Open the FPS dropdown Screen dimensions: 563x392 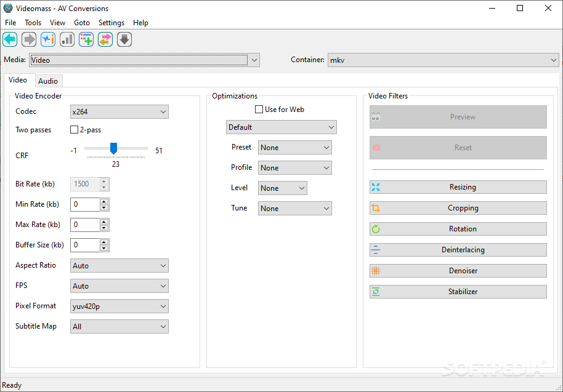119,286
